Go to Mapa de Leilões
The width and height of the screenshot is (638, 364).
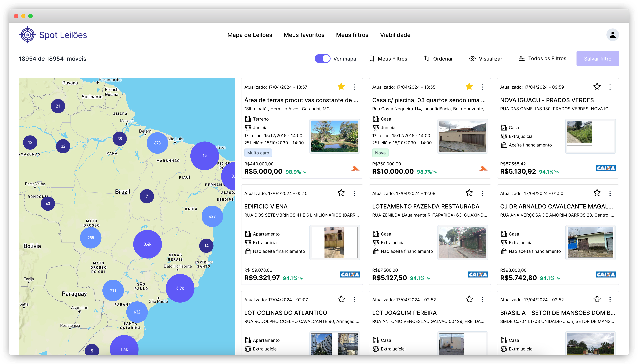click(250, 35)
